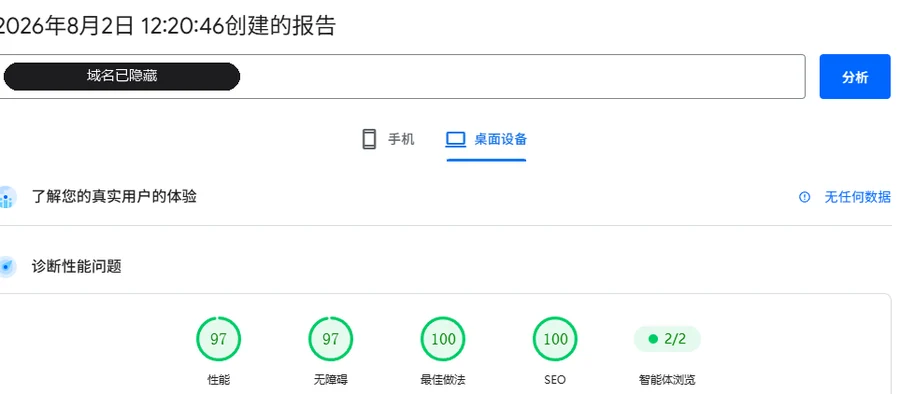
Task: Click the blue 分析 button
Action: [855, 77]
